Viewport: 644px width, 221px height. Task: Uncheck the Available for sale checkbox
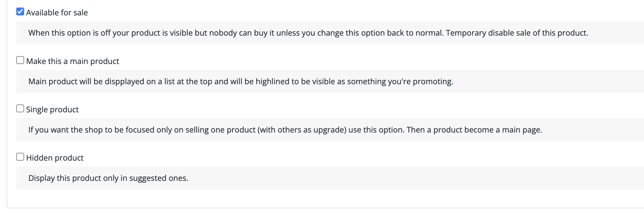[x=20, y=12]
